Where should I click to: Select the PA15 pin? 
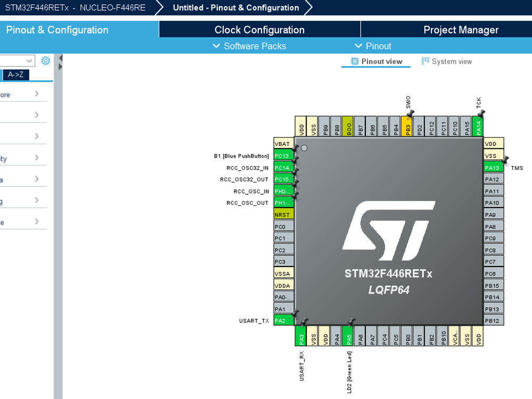(x=466, y=126)
